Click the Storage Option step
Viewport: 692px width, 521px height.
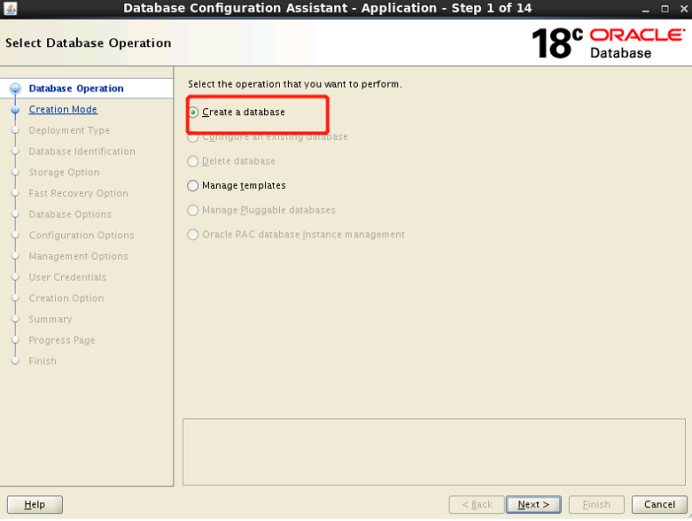tap(64, 172)
